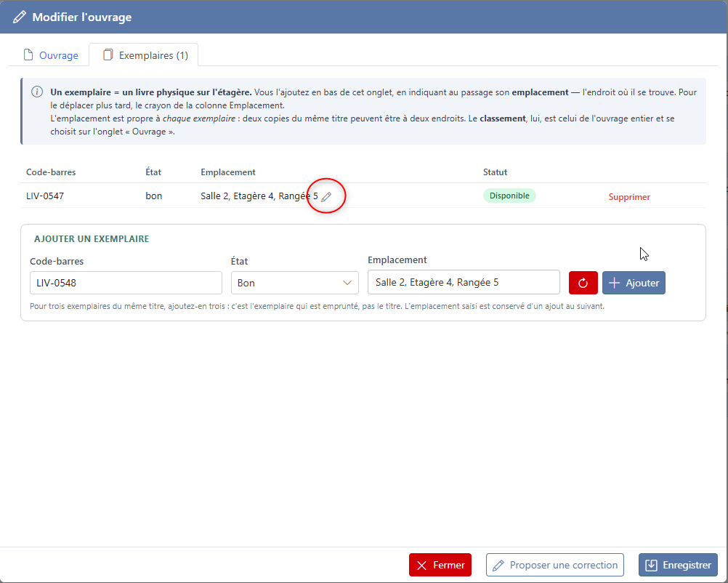Image resolution: width=728 pixels, height=583 pixels.
Task: Click the Disponible status badge
Action: pos(509,196)
